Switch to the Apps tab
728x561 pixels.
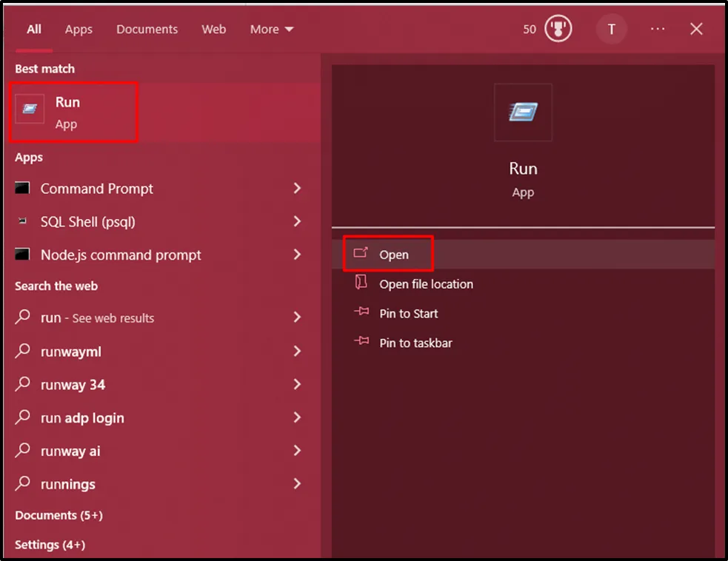[x=79, y=29]
